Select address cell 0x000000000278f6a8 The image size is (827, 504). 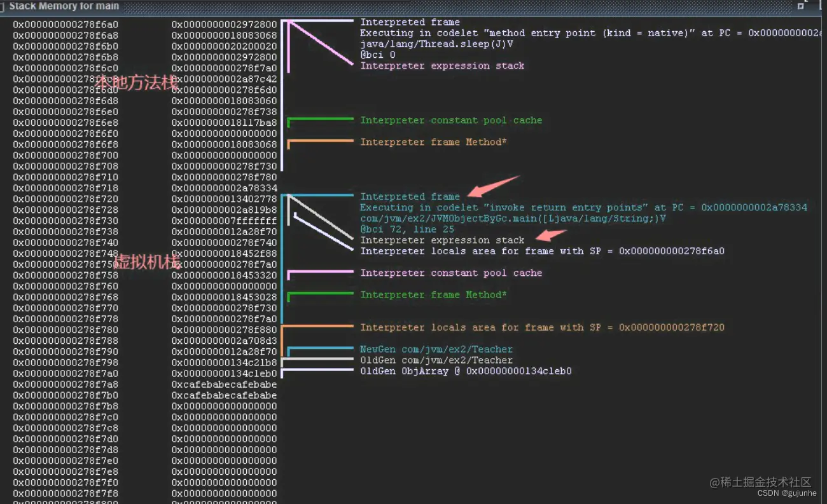point(66,36)
